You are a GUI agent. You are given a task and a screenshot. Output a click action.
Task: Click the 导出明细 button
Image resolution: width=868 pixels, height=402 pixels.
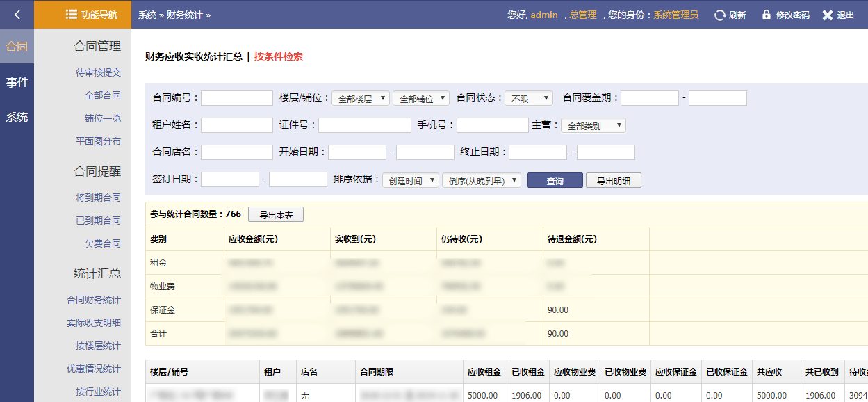(x=614, y=180)
